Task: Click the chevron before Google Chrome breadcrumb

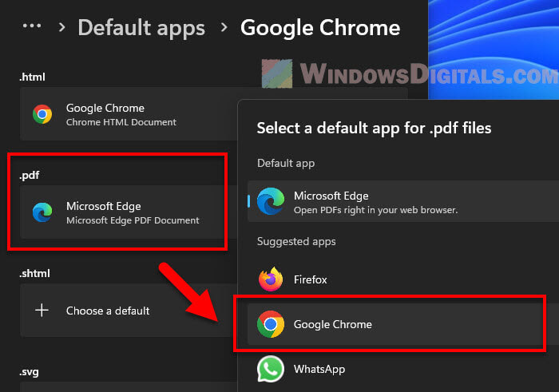Action: tap(224, 27)
